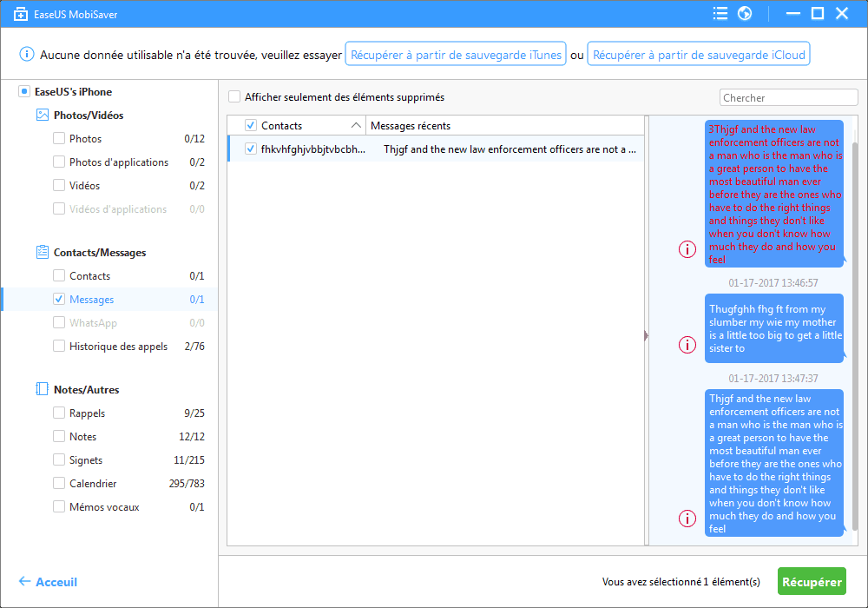Open the Messages category in sidebar
The height and width of the screenshot is (608, 868).
tap(91, 299)
